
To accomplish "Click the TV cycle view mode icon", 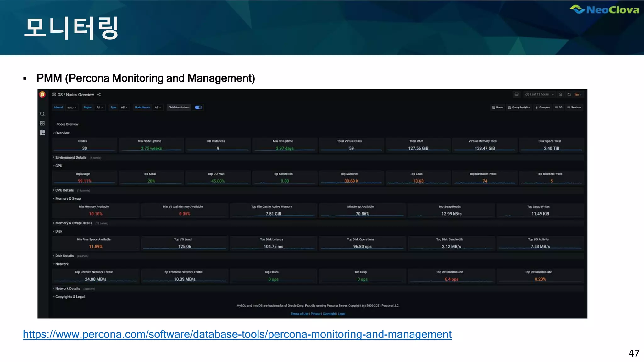I will pyautogui.click(x=516, y=94).
